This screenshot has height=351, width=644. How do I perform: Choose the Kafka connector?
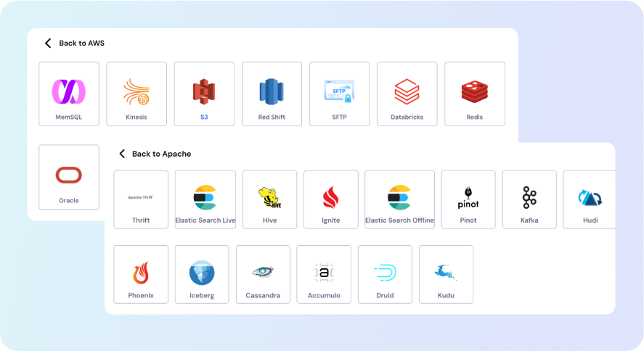click(x=529, y=199)
